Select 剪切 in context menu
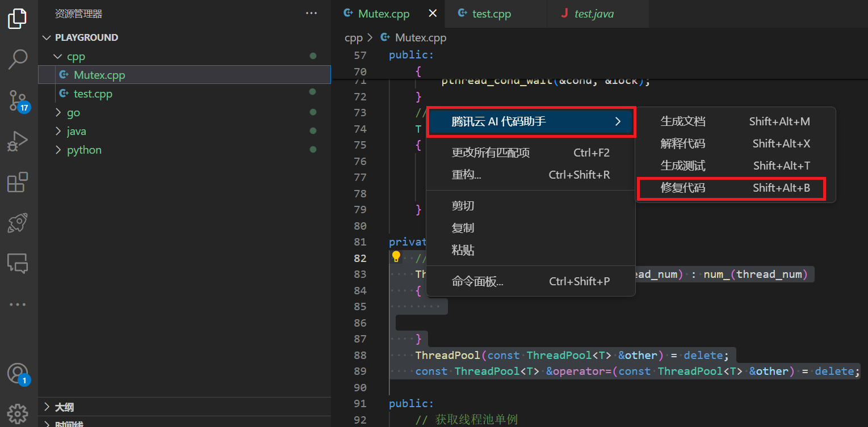Screen dimensions: 868x427 pyautogui.click(x=531, y=206)
